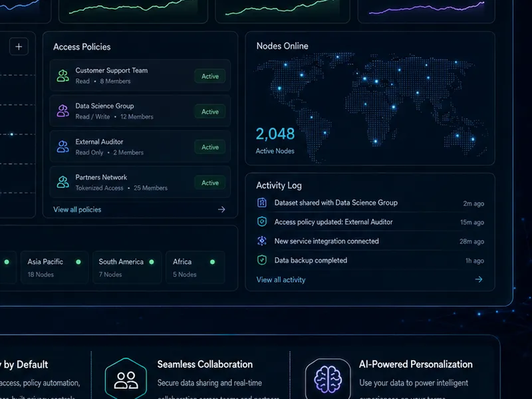This screenshot has width=532, height=399.
Task: Select the South America region card
Action: click(127, 267)
